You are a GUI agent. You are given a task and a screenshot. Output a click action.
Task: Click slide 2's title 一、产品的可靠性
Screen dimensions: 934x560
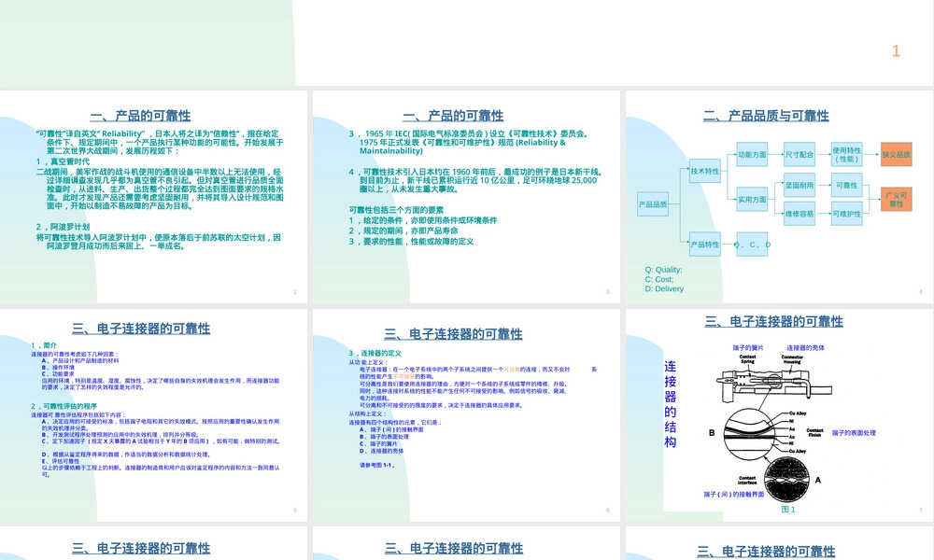pos(141,116)
